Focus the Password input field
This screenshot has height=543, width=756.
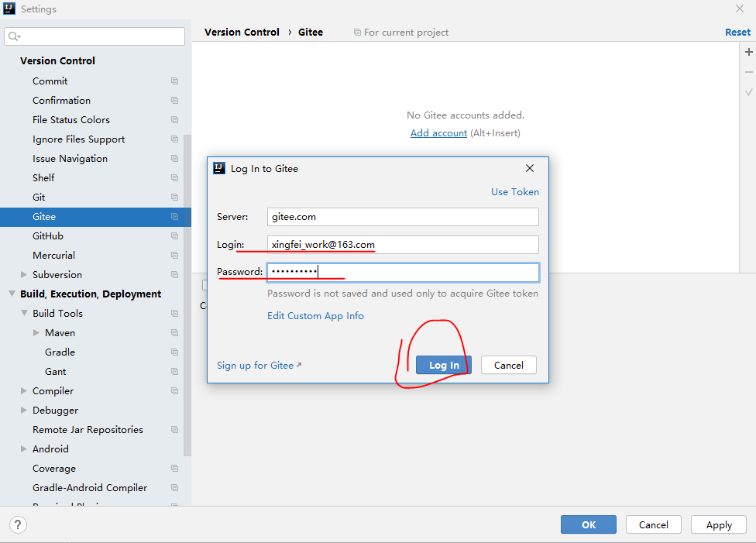[403, 273]
